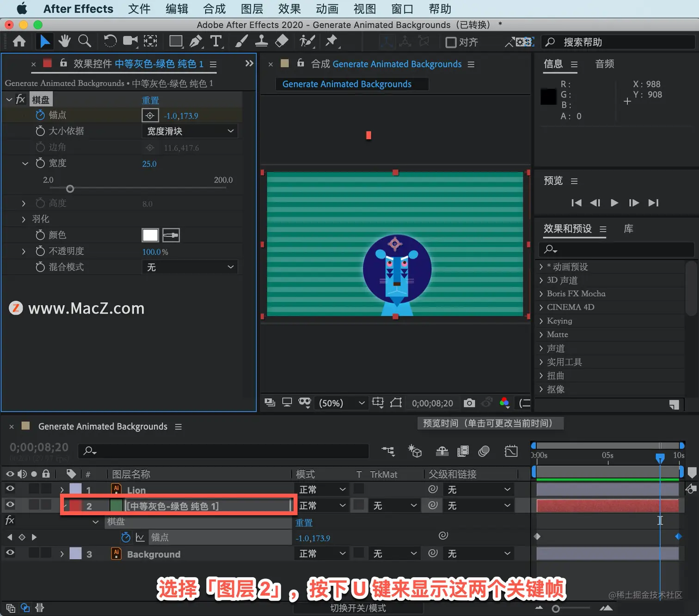The width and height of the screenshot is (699, 616).
Task: Hide layer 2 solid with its eye icon
Action: point(10,505)
